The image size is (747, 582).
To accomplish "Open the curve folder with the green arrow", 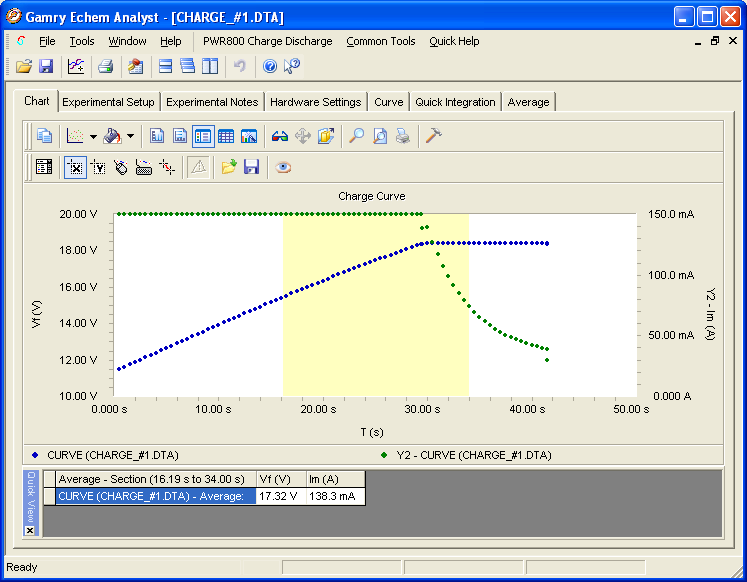I will pyautogui.click(x=229, y=167).
